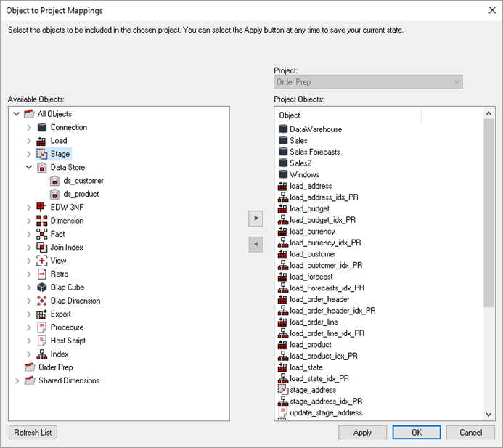Click the Apply button
Image resolution: width=503 pixels, height=448 pixels.
pyautogui.click(x=362, y=433)
